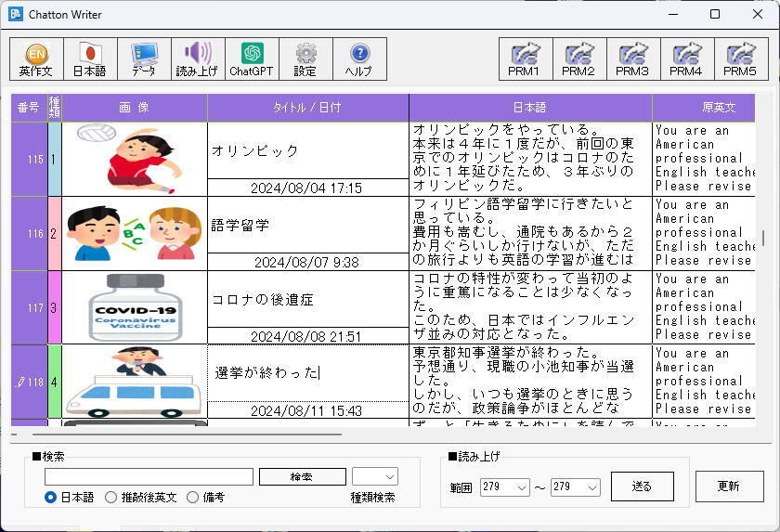Run the PRM5 prompt
The image size is (780, 532).
741,59
